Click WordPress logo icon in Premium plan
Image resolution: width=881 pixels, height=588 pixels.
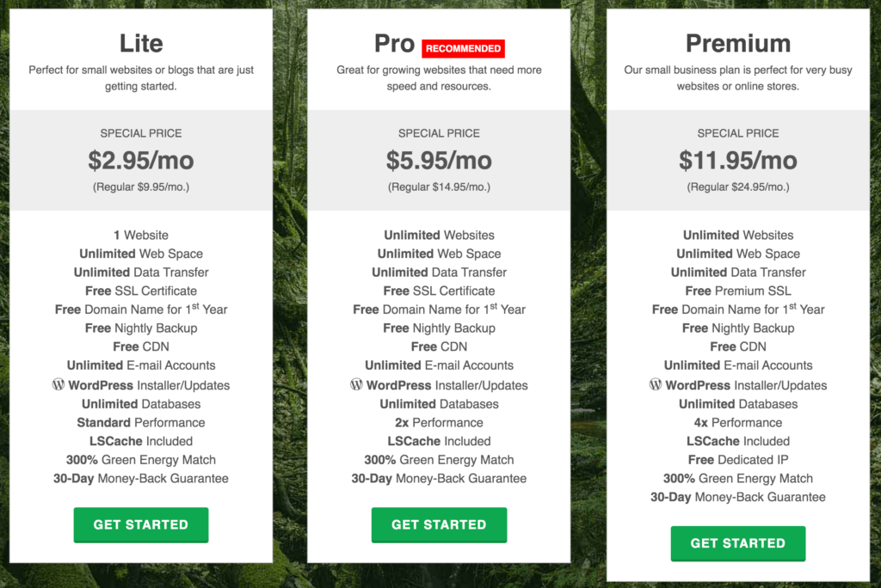pyautogui.click(x=656, y=385)
